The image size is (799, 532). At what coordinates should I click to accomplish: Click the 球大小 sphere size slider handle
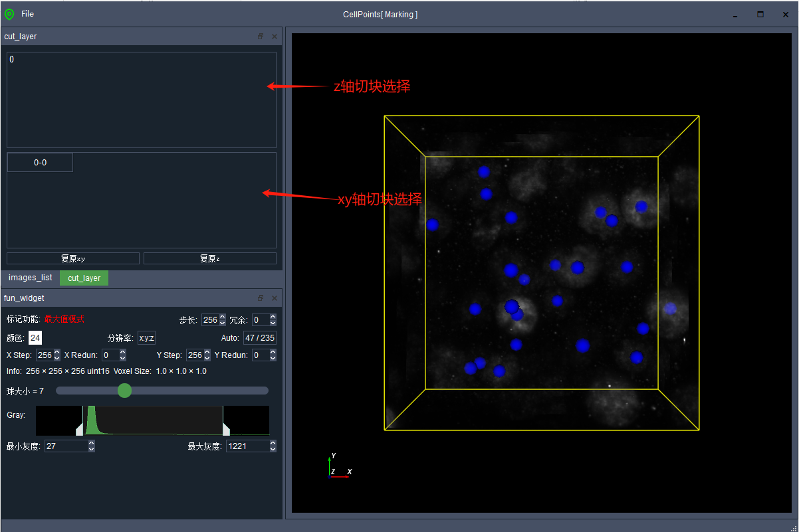coord(124,391)
